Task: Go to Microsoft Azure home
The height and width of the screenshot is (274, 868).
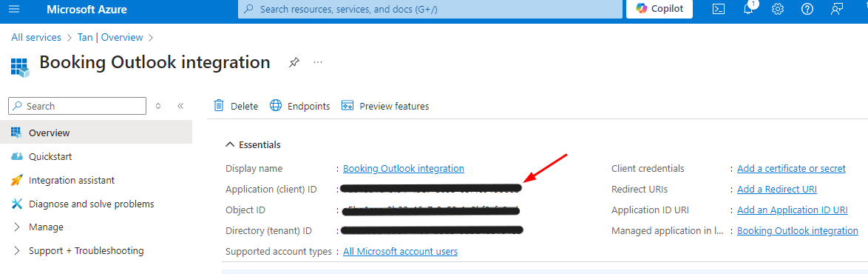Action: coord(87,10)
